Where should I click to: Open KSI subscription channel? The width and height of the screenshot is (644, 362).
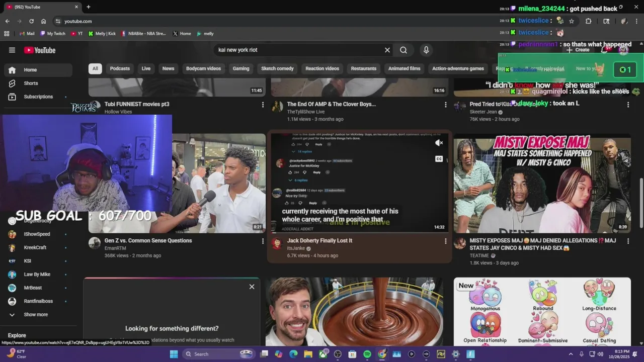(x=38, y=261)
